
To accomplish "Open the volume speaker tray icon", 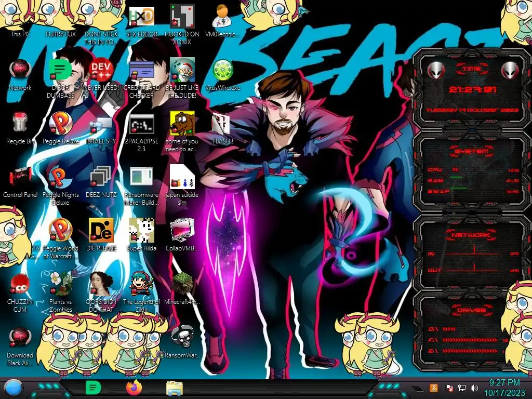I will 474,388.
